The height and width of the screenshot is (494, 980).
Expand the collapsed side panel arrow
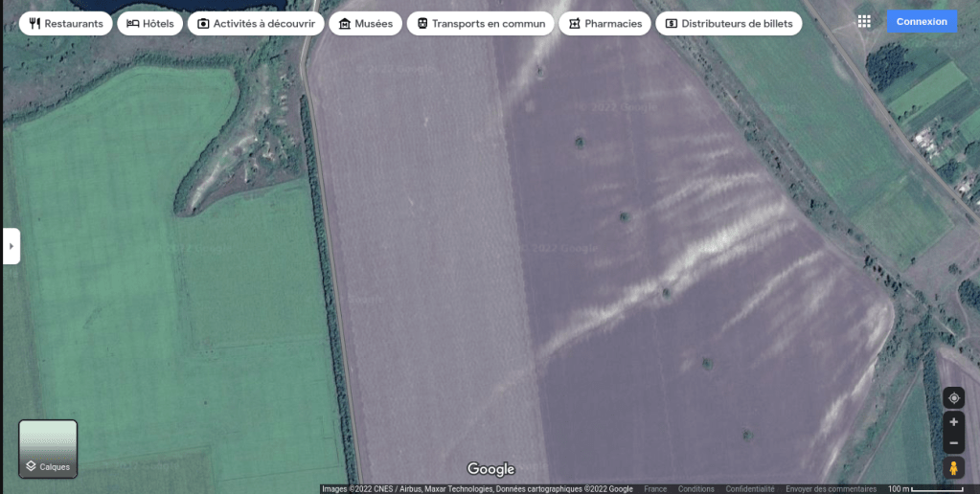(11, 246)
